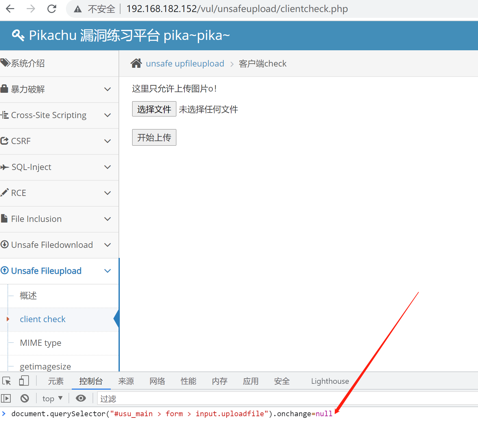
Task: Expand the CSRF chevron
Action: coord(107,141)
